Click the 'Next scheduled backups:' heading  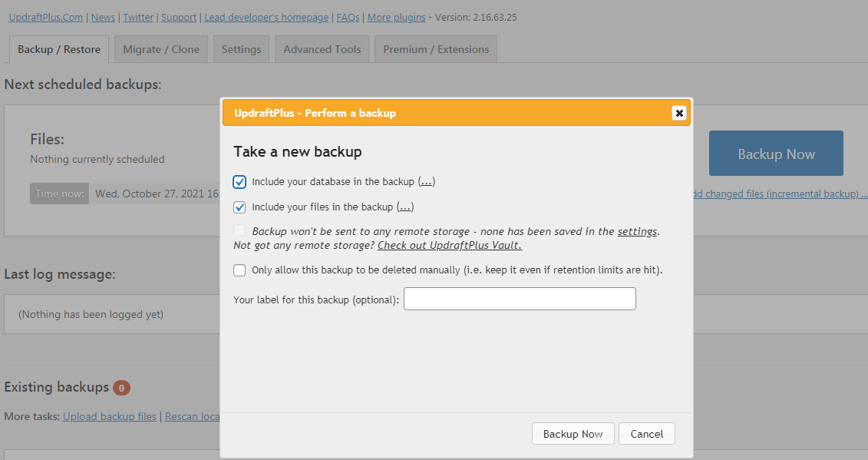83,84
